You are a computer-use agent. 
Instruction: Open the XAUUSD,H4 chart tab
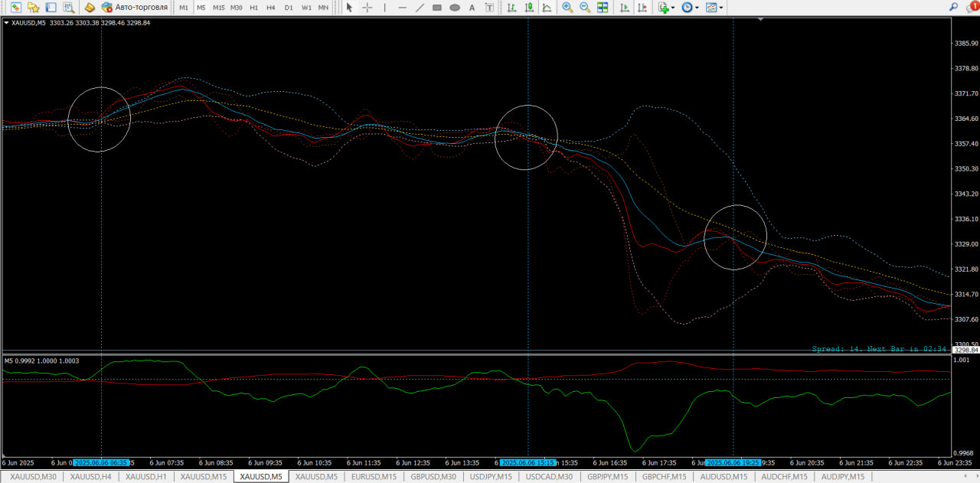[90, 477]
